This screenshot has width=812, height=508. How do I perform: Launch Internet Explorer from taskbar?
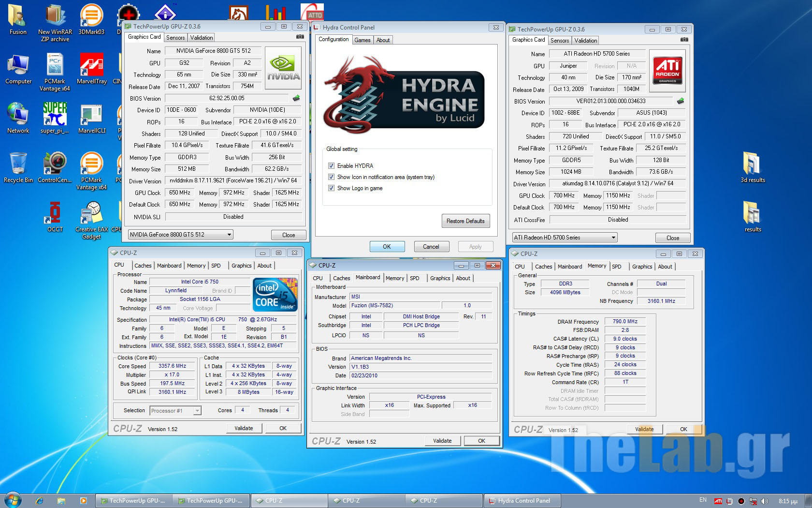coord(39,501)
